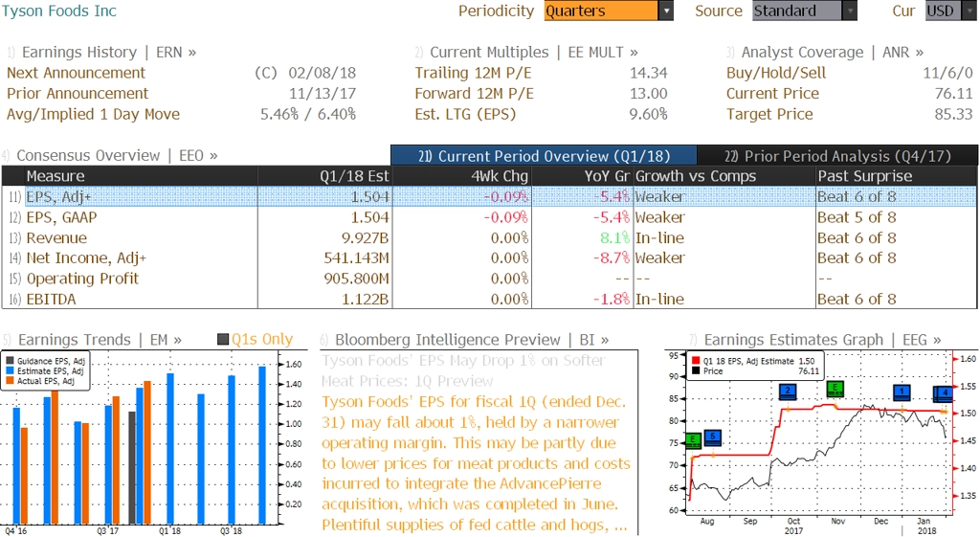Click EBITDA estimate value 1.122B
The height and width of the screenshot is (537, 980).
point(365,299)
